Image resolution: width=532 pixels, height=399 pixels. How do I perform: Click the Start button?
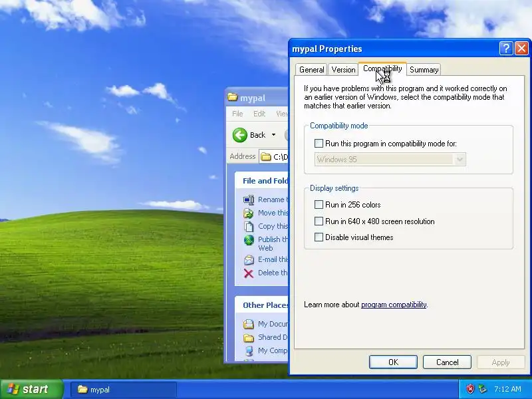point(31,389)
